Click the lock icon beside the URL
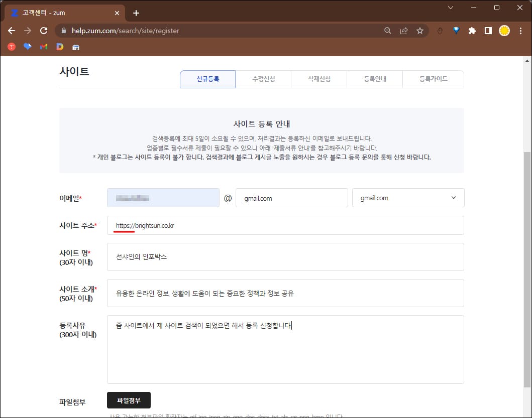The width and height of the screenshot is (532, 418). (x=63, y=31)
